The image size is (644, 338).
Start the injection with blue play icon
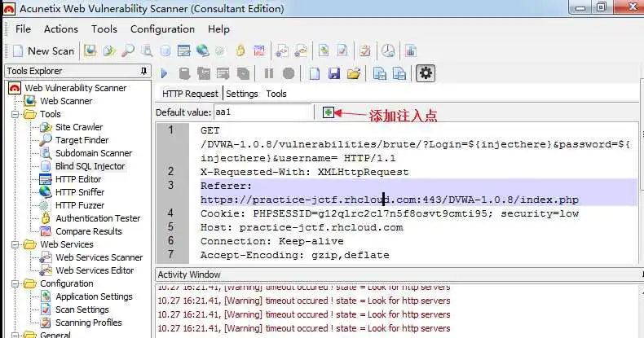pos(165,73)
